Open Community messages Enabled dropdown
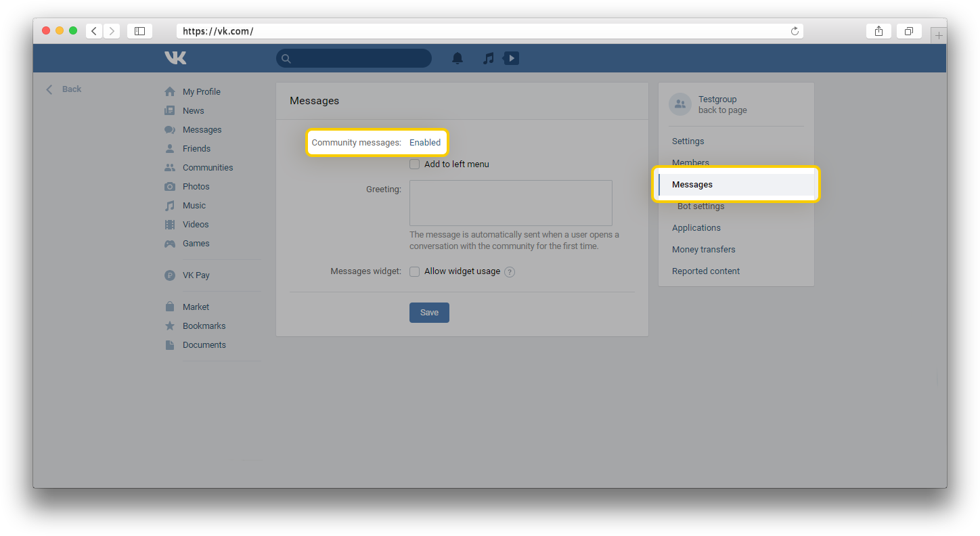Screen dimensions: 980x536 [x=425, y=142]
